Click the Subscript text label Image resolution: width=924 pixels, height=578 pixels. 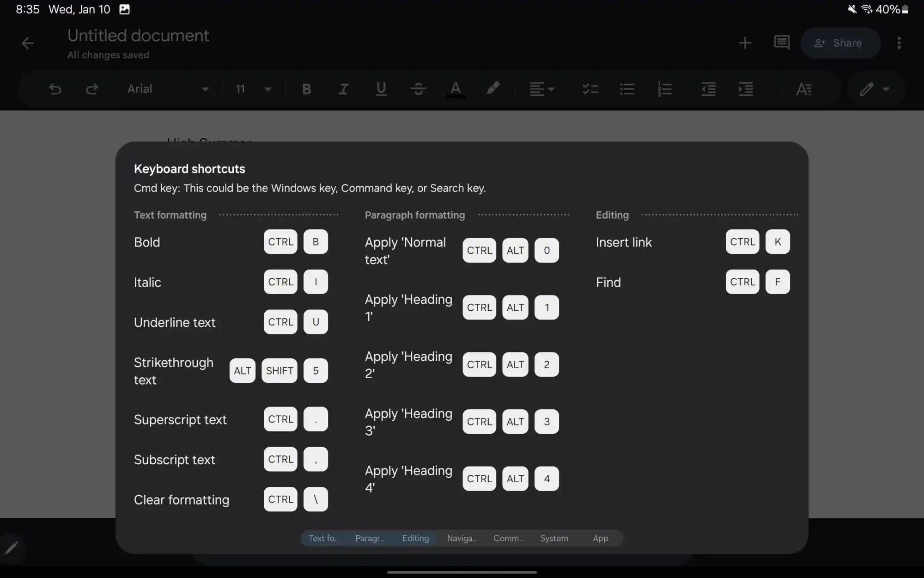(175, 460)
